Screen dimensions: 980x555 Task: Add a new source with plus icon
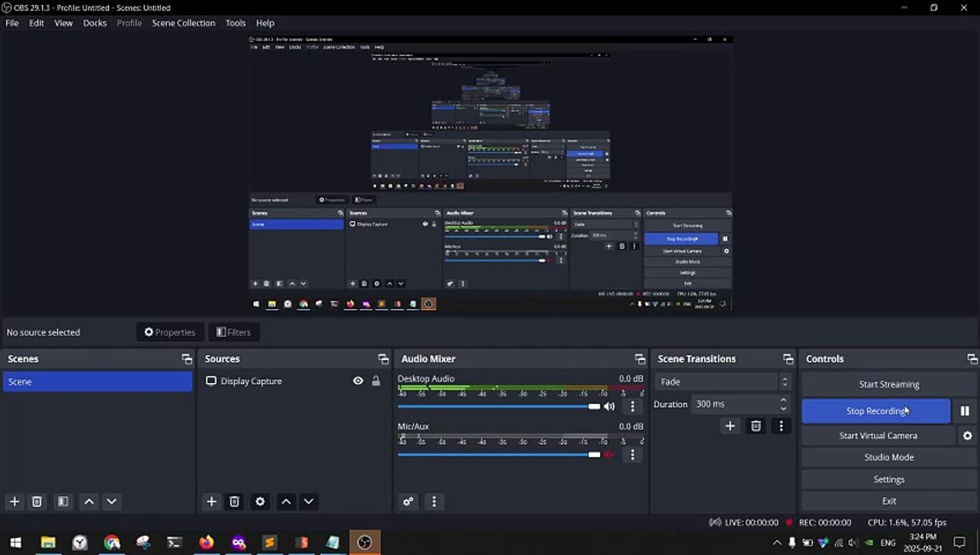(x=212, y=502)
